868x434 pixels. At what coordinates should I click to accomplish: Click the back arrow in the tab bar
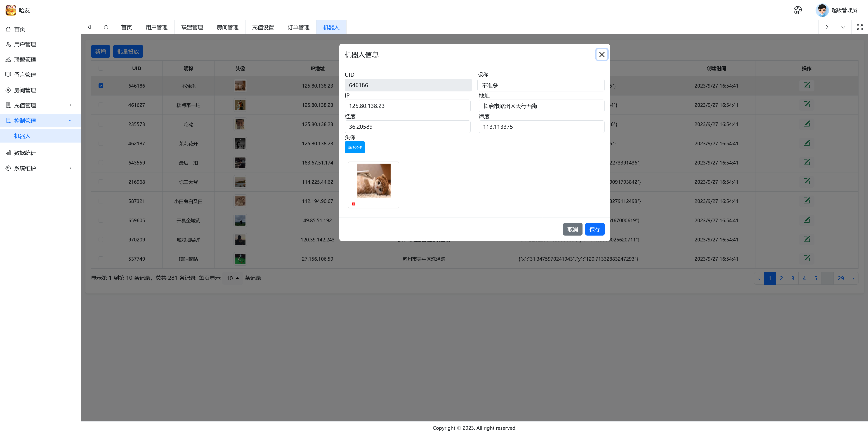[89, 27]
